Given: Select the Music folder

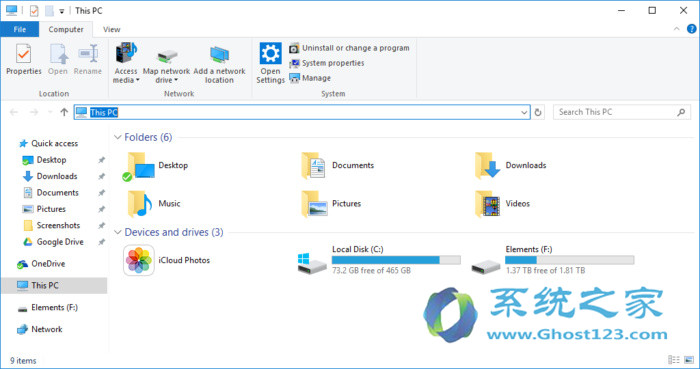Looking at the screenshot, I should pos(154,203).
